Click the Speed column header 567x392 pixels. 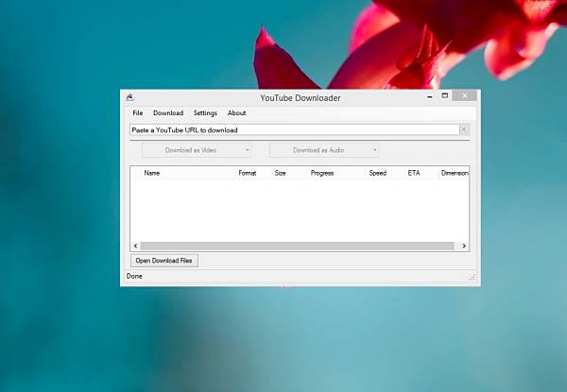coord(378,173)
